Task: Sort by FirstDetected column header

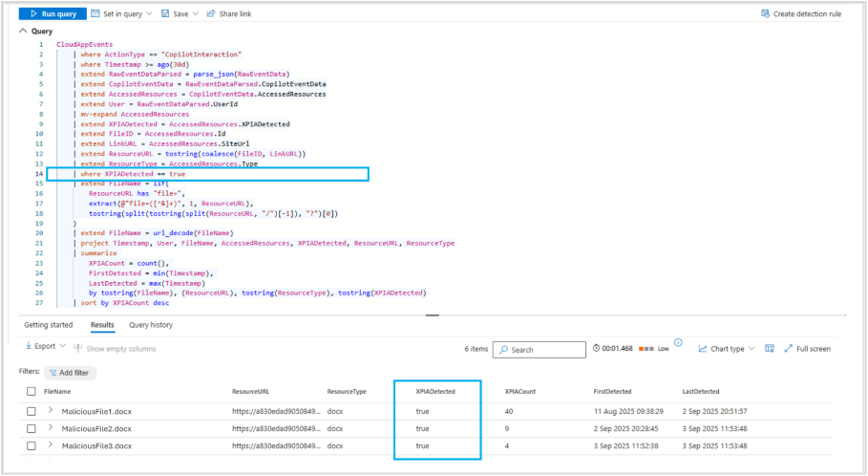Action: [612, 392]
